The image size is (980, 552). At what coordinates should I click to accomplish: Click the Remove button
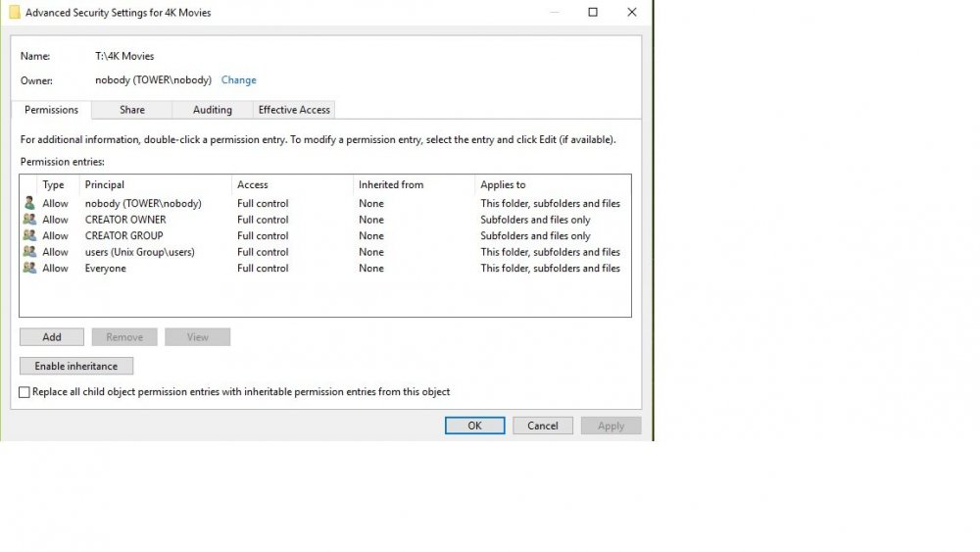pyautogui.click(x=124, y=337)
